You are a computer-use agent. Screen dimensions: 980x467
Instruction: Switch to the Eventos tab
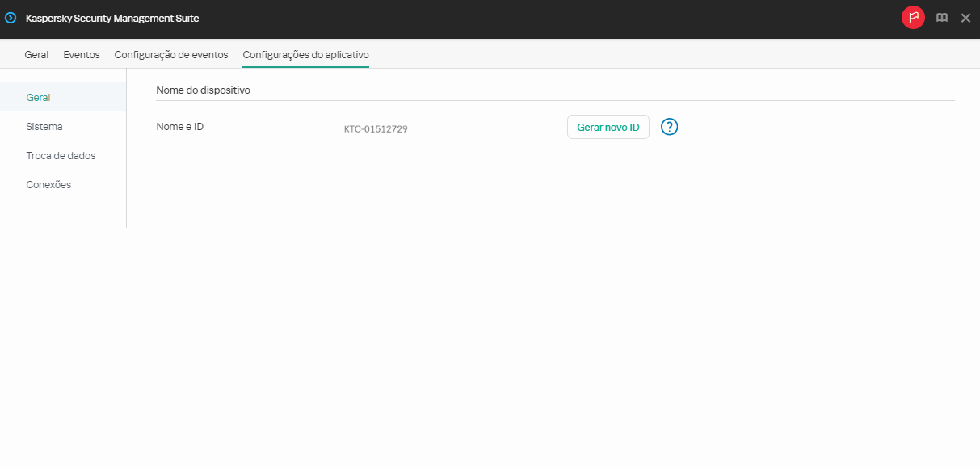click(x=81, y=54)
